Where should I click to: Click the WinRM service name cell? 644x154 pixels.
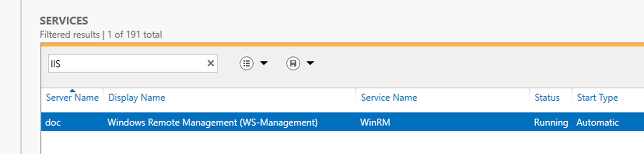point(375,122)
